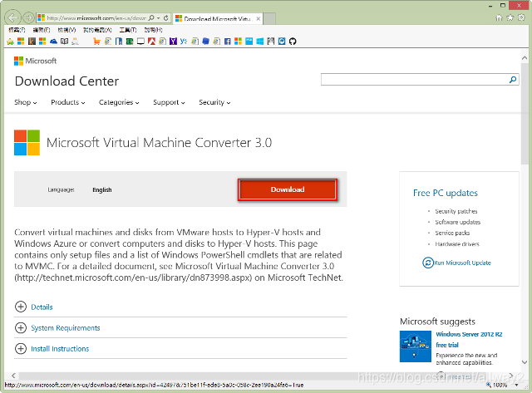Open the 說明(H) menu

tap(153, 30)
